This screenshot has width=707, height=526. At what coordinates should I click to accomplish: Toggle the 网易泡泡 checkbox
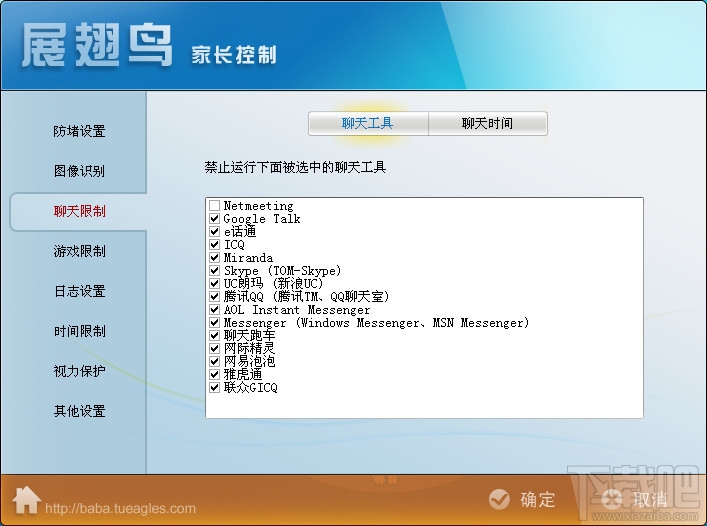(x=215, y=361)
